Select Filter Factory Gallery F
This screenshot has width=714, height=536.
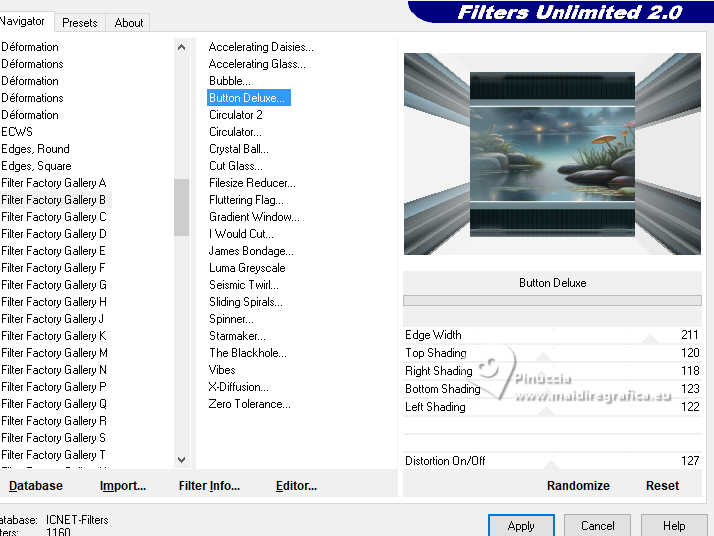53,268
